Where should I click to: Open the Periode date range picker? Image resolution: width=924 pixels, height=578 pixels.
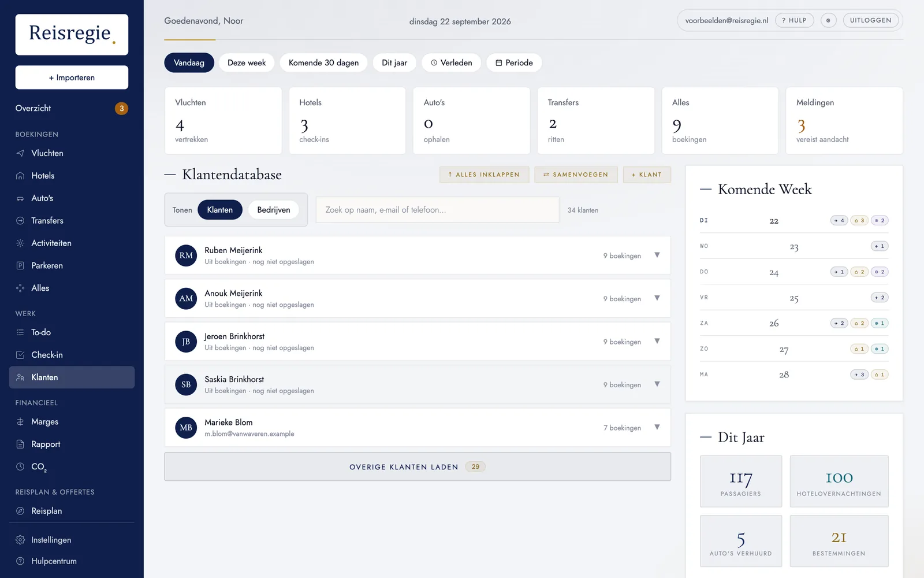click(x=514, y=62)
